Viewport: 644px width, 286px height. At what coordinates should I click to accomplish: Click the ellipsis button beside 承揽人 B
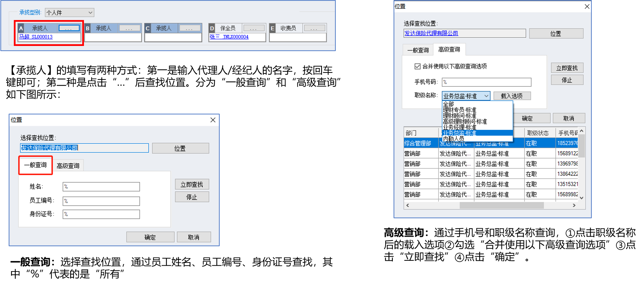point(130,28)
